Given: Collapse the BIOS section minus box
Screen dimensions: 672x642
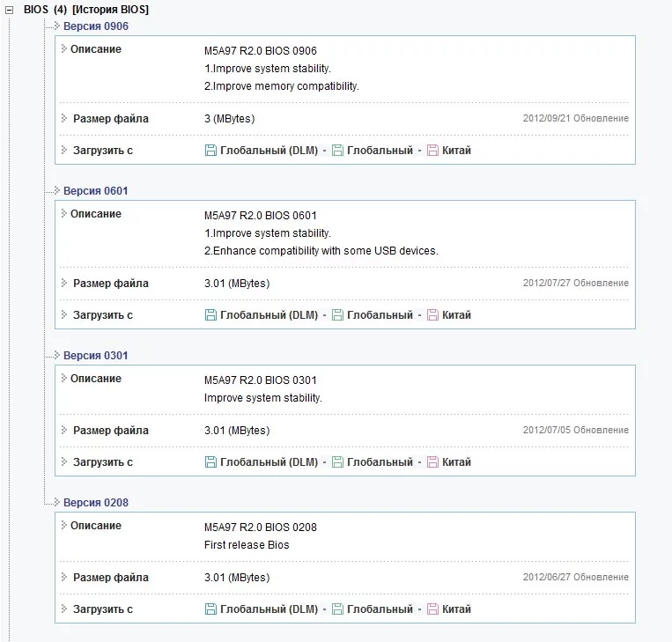Looking at the screenshot, I should click(x=10, y=10).
